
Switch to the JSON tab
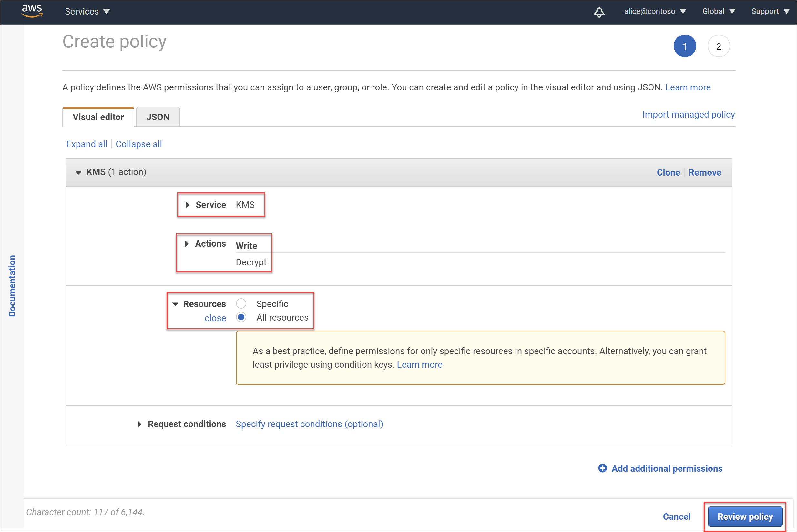pos(157,117)
